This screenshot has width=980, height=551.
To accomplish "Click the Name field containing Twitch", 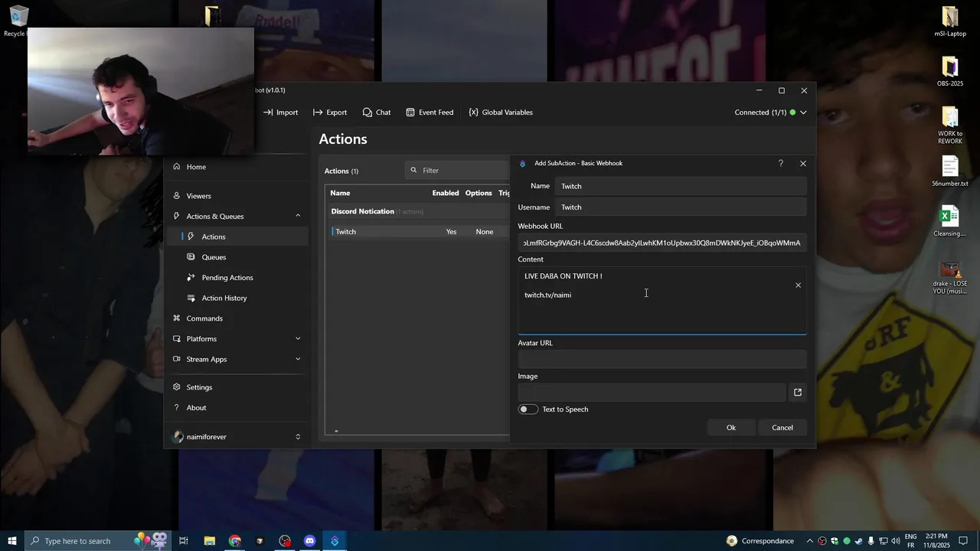I will coord(681,186).
